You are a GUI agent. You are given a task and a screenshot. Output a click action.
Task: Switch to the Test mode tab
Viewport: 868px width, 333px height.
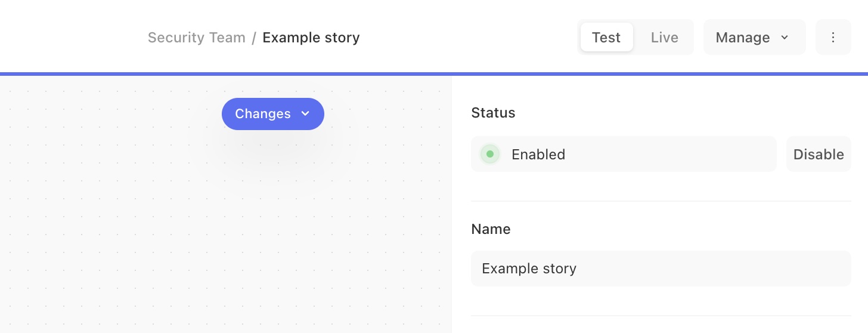(x=606, y=37)
